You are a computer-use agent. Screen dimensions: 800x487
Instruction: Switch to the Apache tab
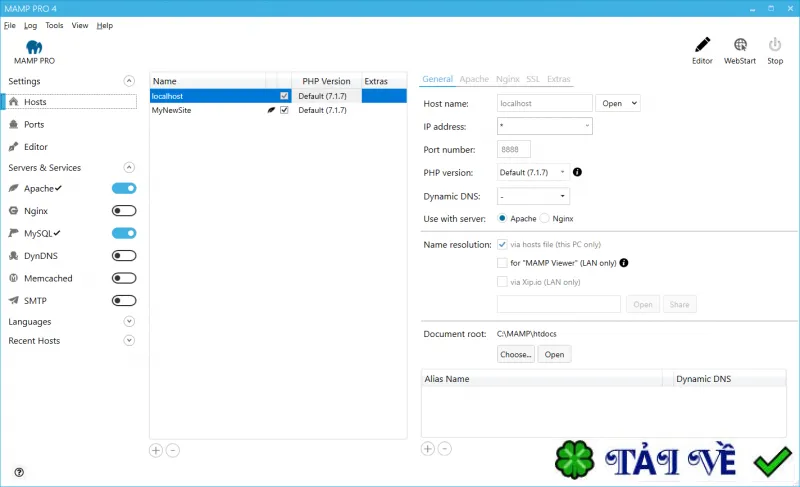click(x=474, y=79)
